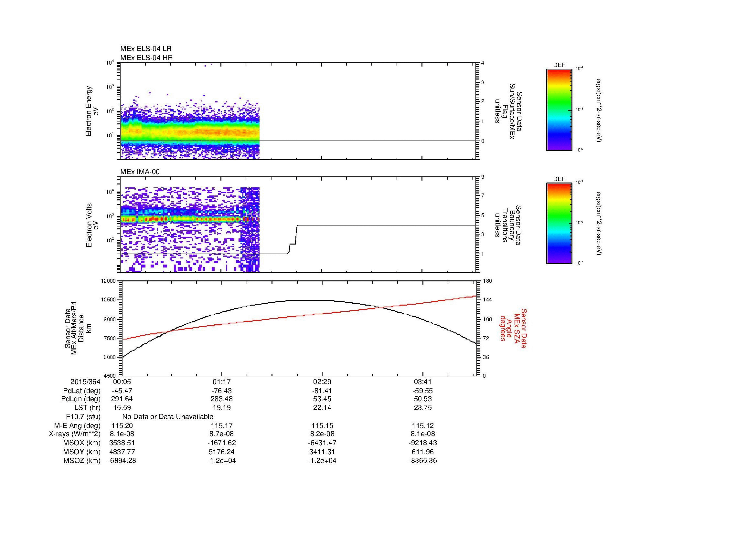Click the M-E Ang value 115.17
The height and width of the screenshot is (534, 756).
coord(222,426)
